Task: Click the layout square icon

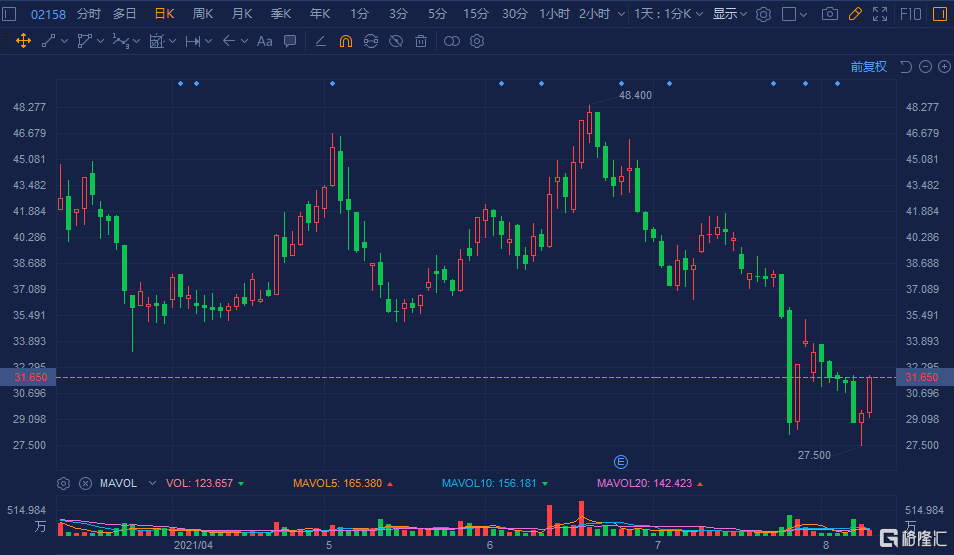Action: pyautogui.click(x=789, y=13)
